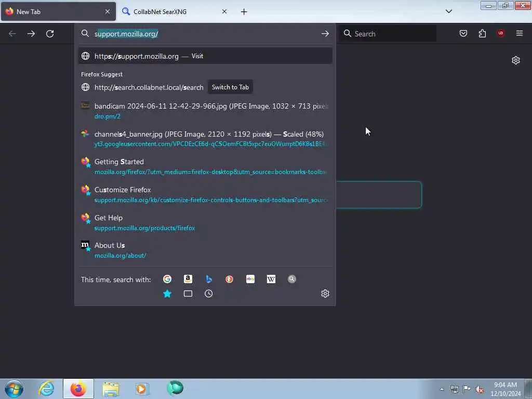Viewport: 532px width, 399px height.
Task: Open the network tray icon
Action: coord(454,390)
